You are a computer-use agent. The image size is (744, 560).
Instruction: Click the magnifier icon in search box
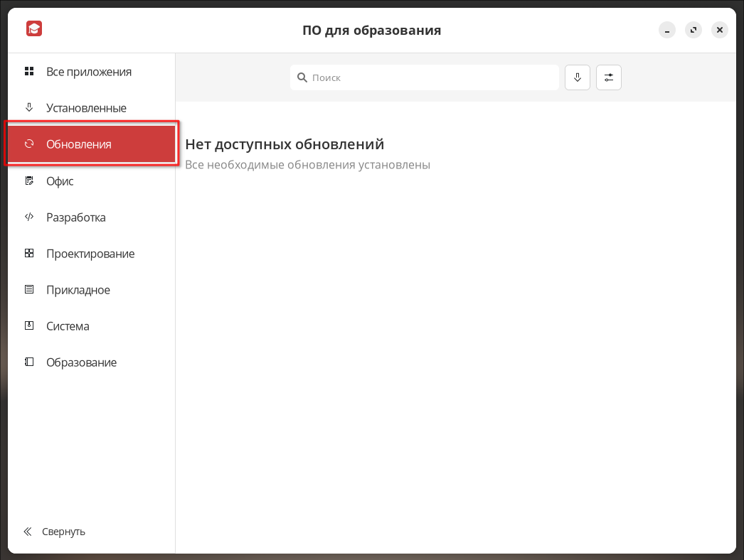click(x=302, y=77)
